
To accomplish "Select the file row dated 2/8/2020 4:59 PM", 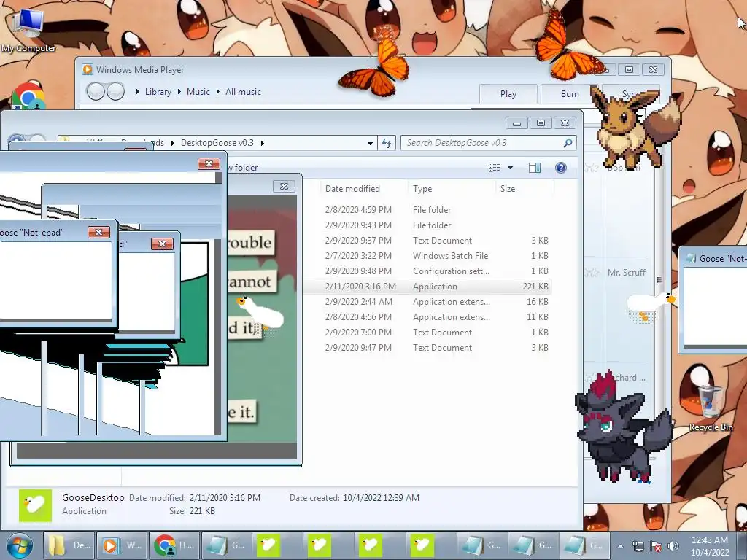I will (x=427, y=209).
